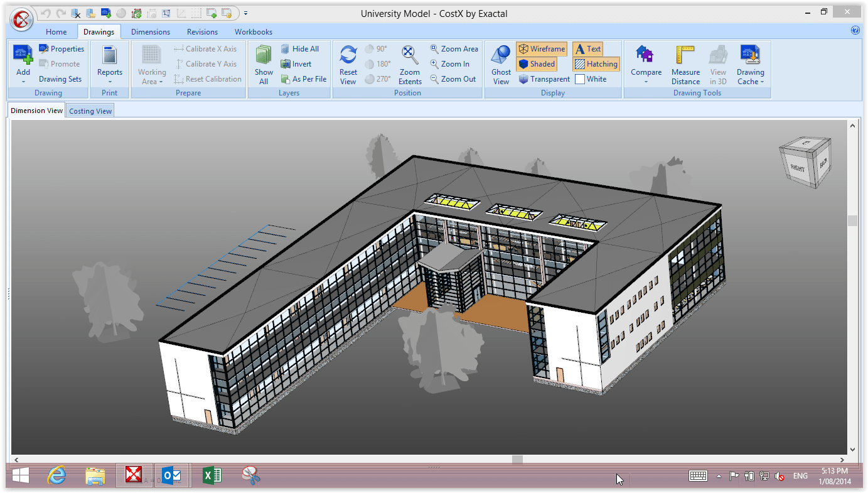The width and height of the screenshot is (868, 493).
Task: Click the view cube in the 3D viewport
Action: tap(805, 162)
